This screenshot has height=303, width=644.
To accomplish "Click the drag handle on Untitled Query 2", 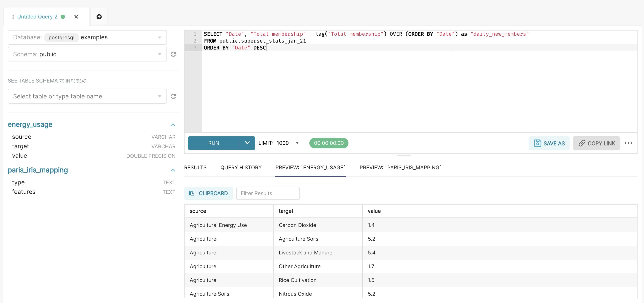I will 13,17.
